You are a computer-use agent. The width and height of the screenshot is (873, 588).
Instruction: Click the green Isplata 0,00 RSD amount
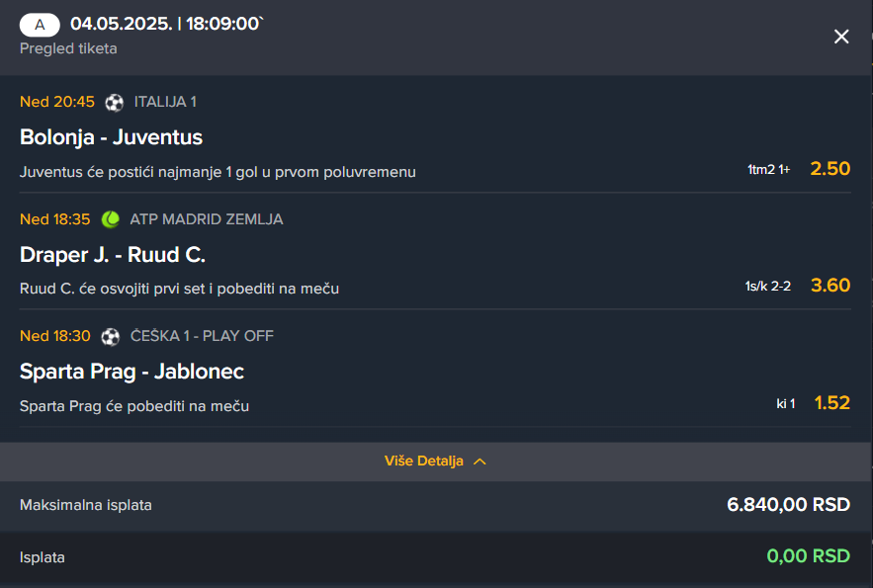coord(809,555)
